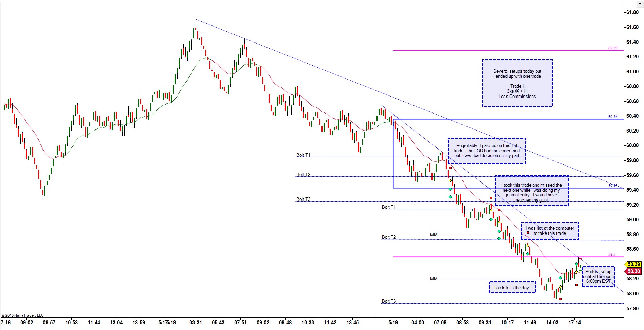This screenshot has height=330, width=644.
Task: Click the NinjaTrader copyright text
Action: click(23, 315)
